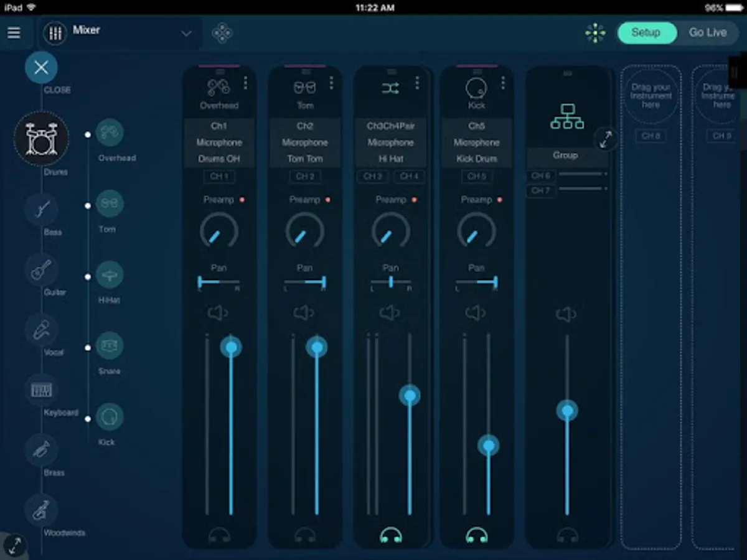
Task: Switch to Setup mode
Action: [646, 32]
